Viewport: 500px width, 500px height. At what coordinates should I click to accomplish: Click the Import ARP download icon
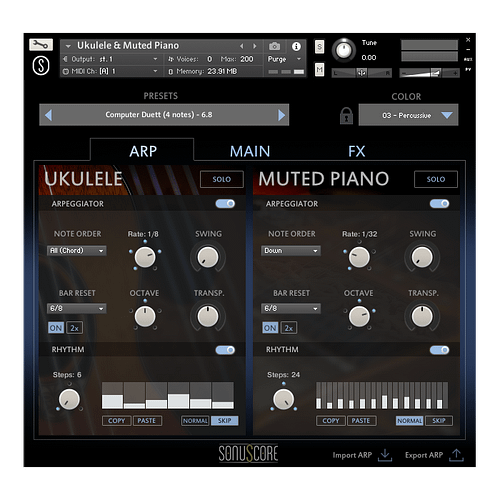point(385,455)
